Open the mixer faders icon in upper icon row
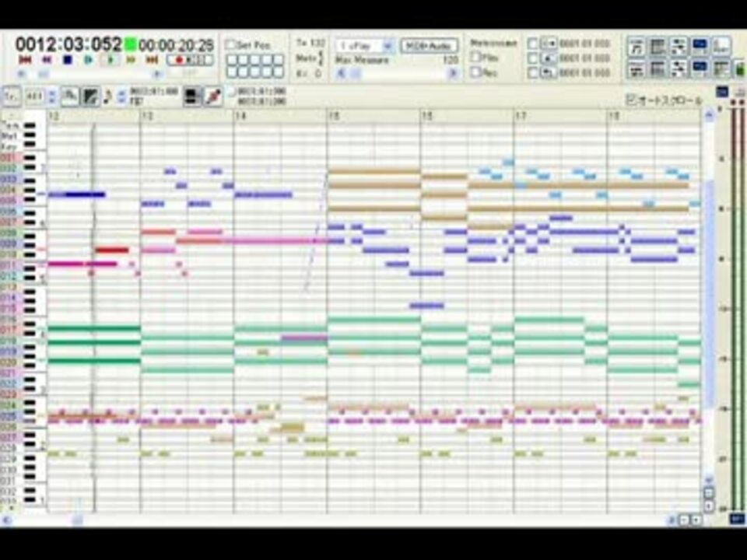Viewport: 747px width, 560px height. pos(679,47)
